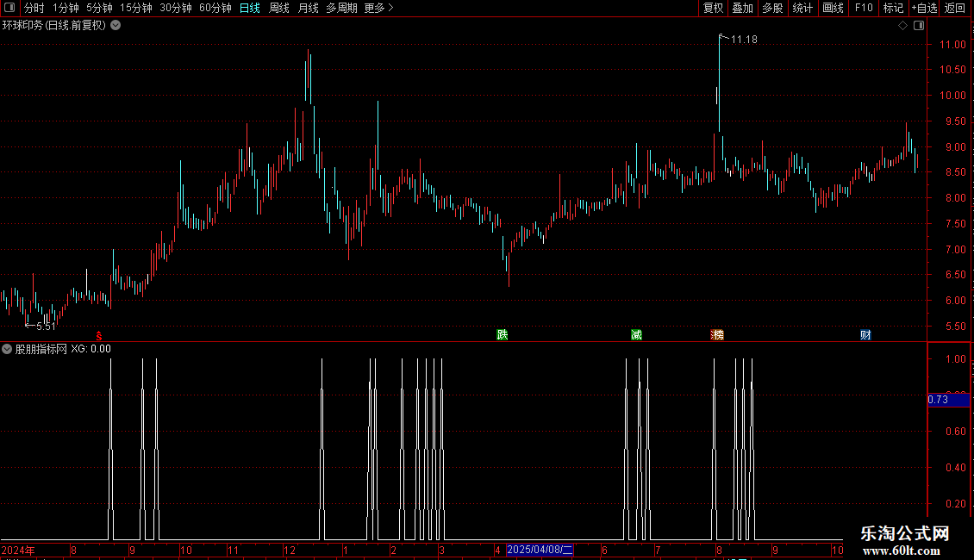The width and height of the screenshot is (974, 560).
Task: Click the 复权 button
Action: click(x=713, y=8)
